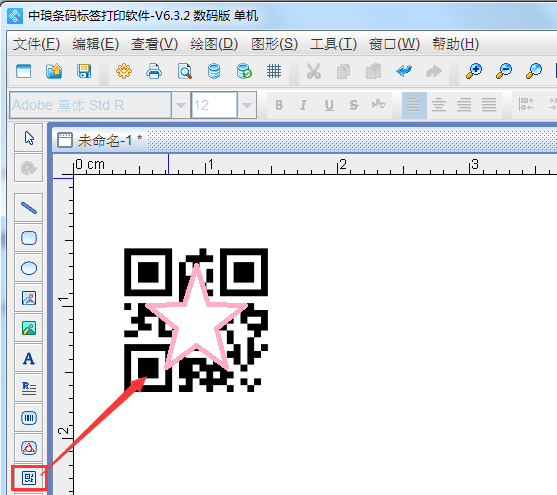Open the 工具(T) menu

pos(333,44)
